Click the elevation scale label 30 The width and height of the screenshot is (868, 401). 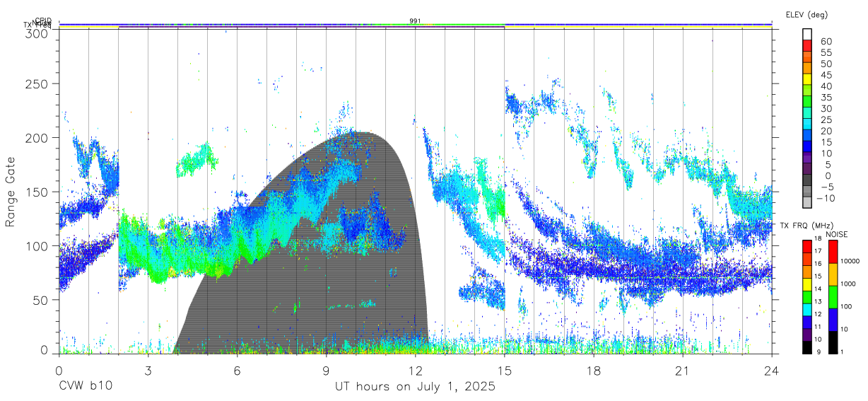click(x=826, y=108)
